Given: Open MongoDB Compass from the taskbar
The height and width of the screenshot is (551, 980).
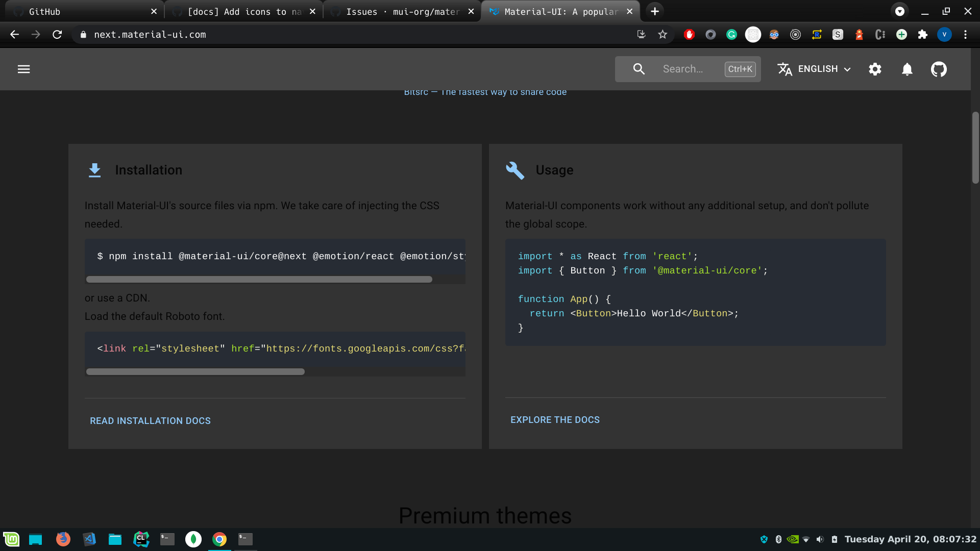Looking at the screenshot, I should [x=193, y=539].
